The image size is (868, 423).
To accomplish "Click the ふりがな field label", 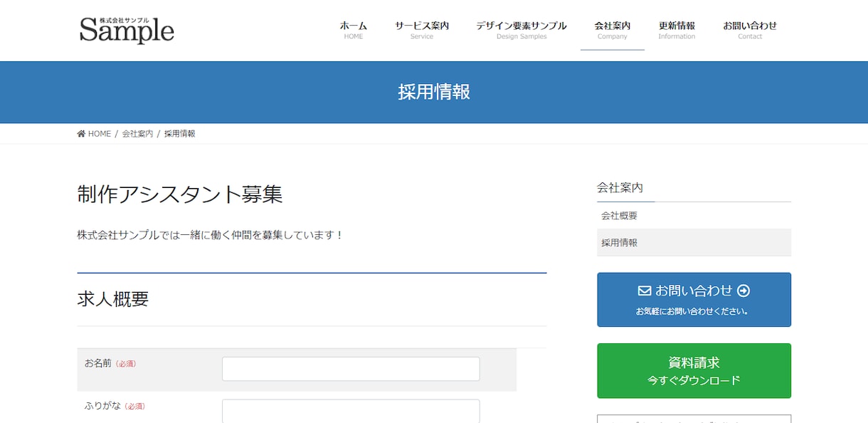I will pos(102,406).
